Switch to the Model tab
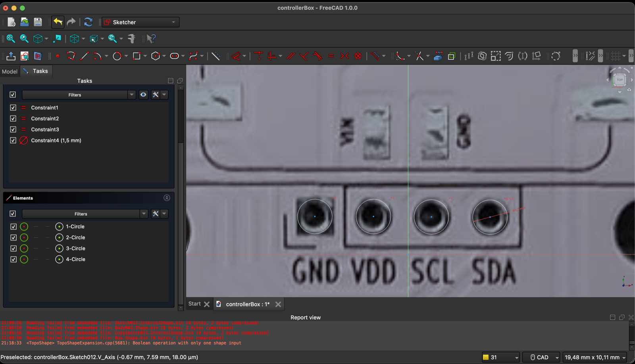This screenshot has width=635, height=364. [10, 71]
